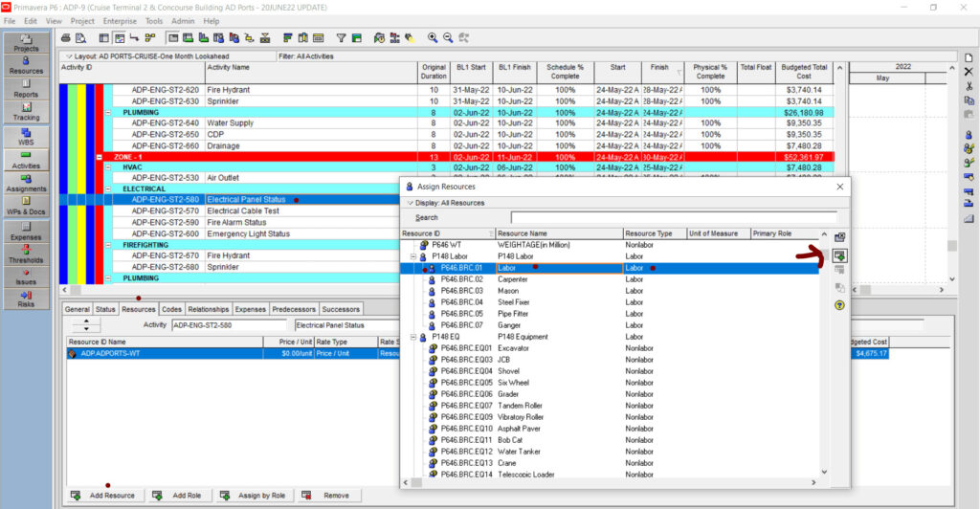Open the Assignments view in sidebar

point(26,183)
